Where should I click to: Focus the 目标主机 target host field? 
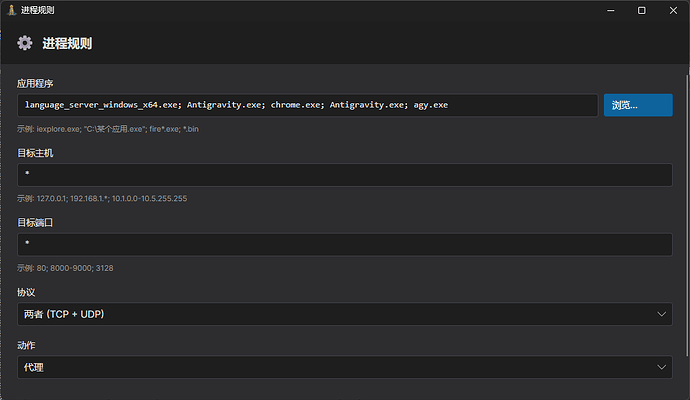click(345, 175)
